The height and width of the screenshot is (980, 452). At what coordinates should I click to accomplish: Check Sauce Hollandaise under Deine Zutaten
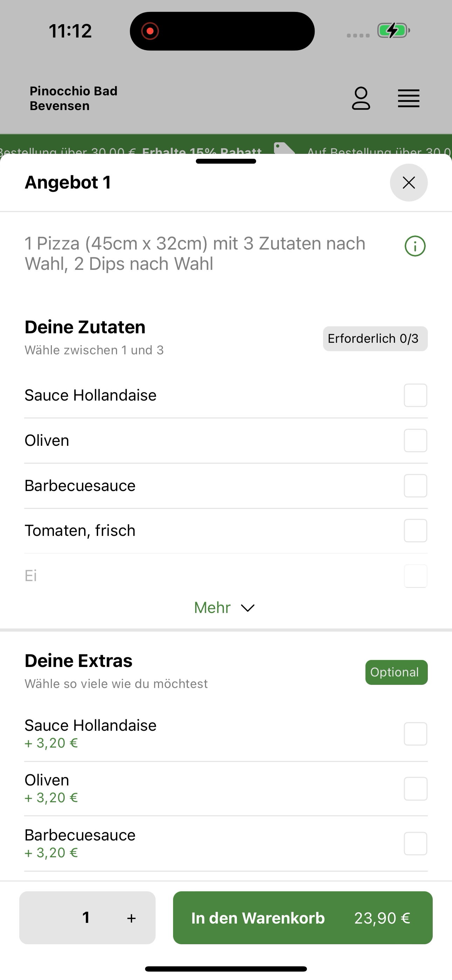coord(415,395)
